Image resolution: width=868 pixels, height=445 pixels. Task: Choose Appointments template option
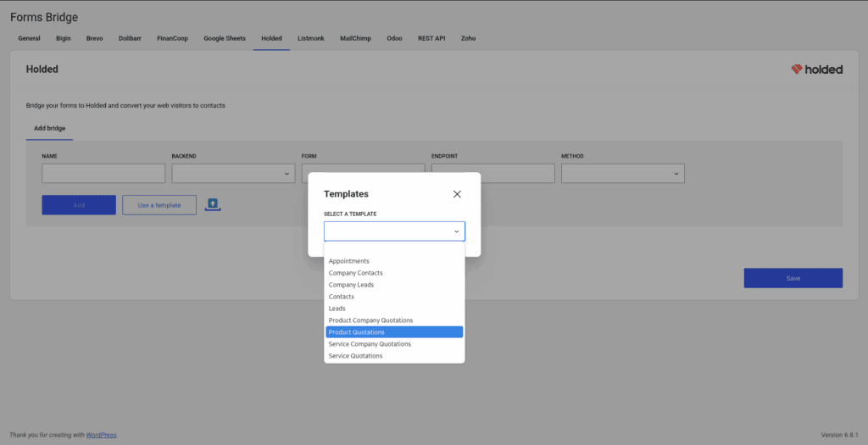[x=394, y=261]
